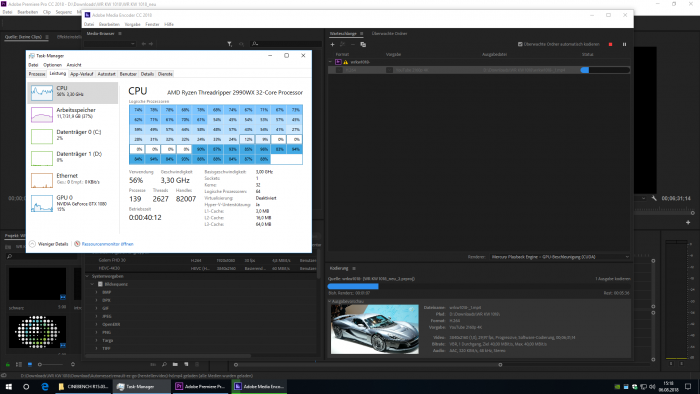Click the folder icon in preset browser toolbar
The width and height of the screenshot is (700, 394).
(175, 365)
